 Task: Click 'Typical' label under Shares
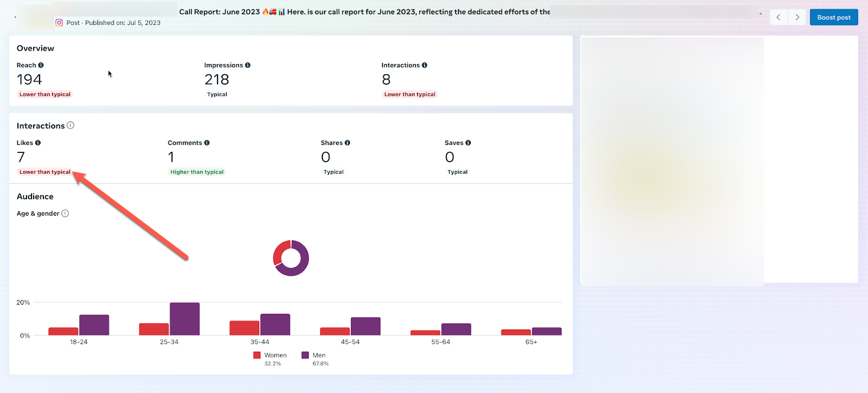tap(334, 172)
